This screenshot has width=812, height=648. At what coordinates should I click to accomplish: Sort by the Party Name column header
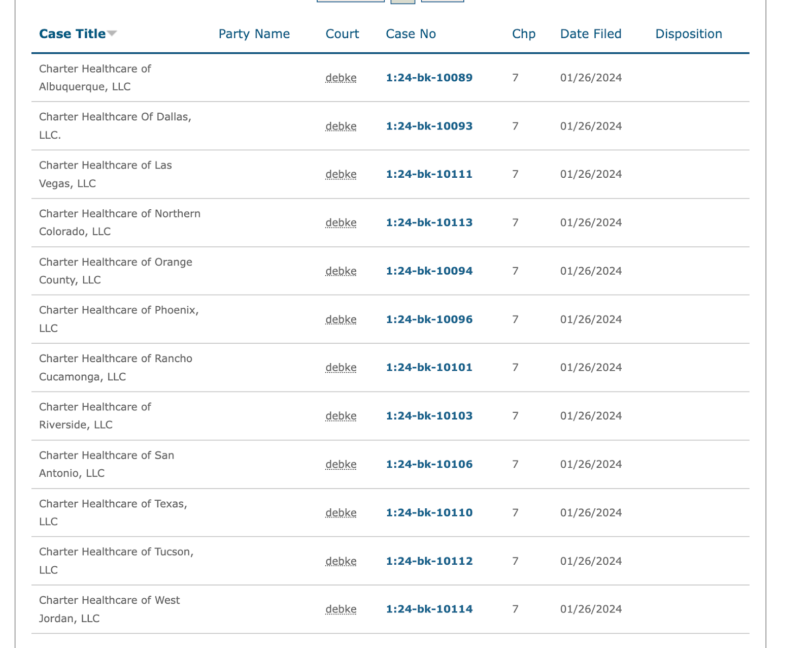254,34
